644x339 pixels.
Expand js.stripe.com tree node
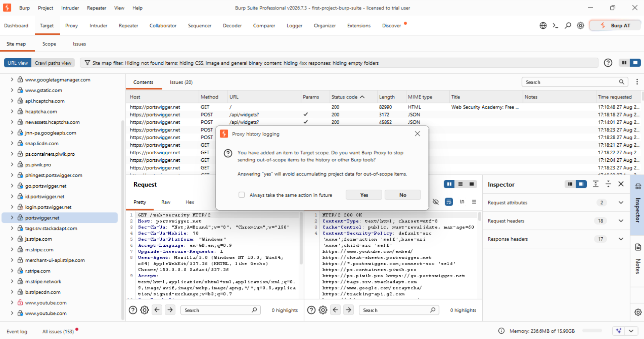12,239
